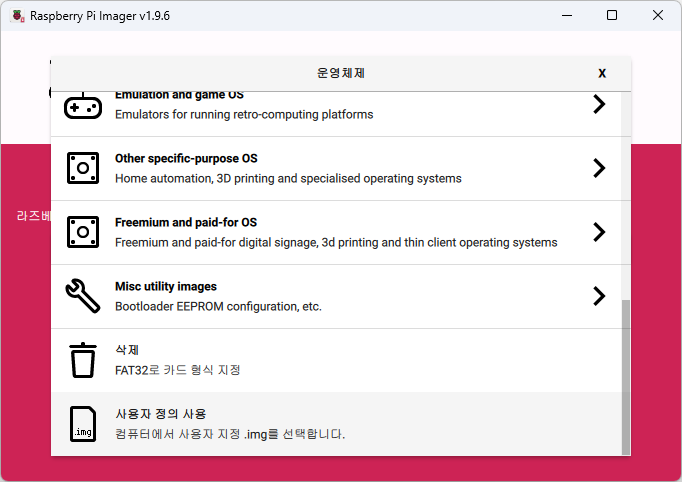Screen dimensions: 682x482
Task: Click the wrench icon for Misc utility images
Action: [x=83, y=296]
